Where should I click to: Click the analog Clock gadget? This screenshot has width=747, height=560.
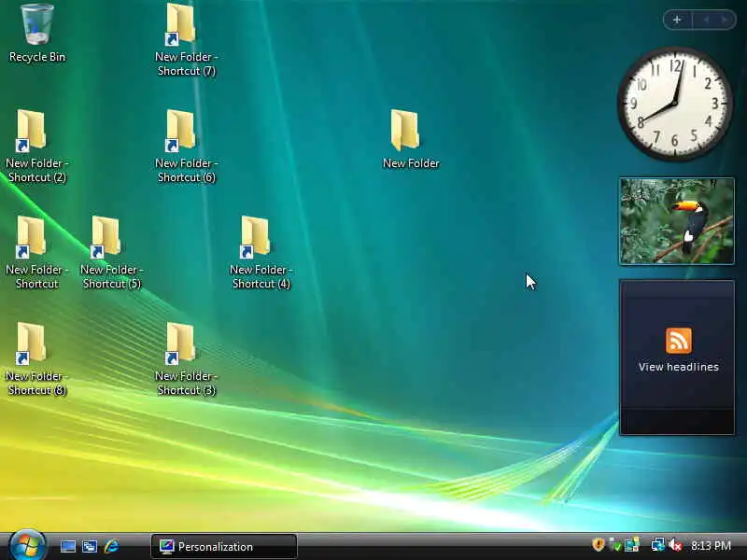[675, 104]
